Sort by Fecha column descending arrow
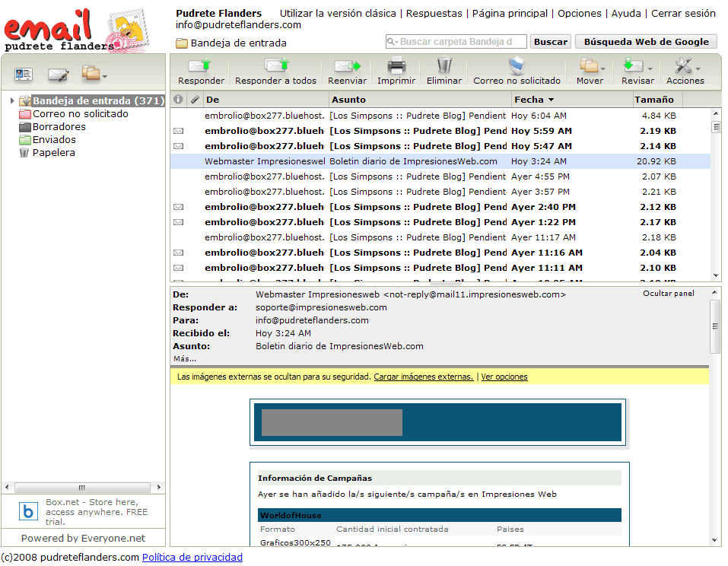The image size is (728, 566). tap(551, 100)
